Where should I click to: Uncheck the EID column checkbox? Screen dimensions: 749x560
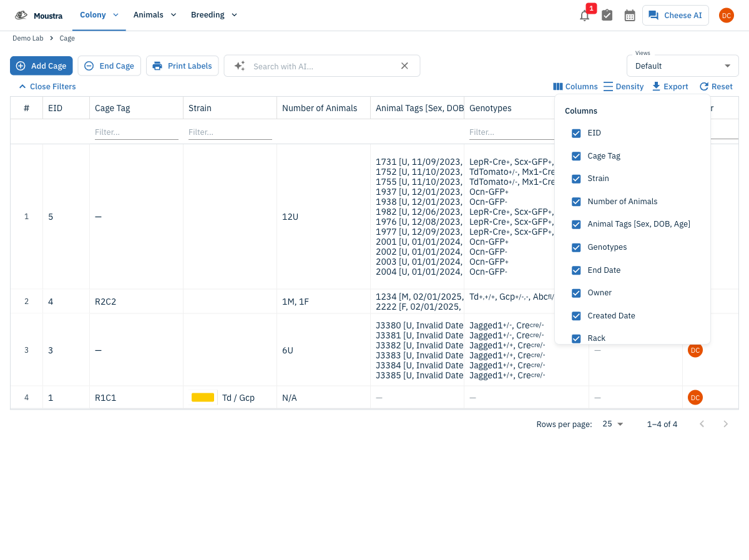pos(576,133)
